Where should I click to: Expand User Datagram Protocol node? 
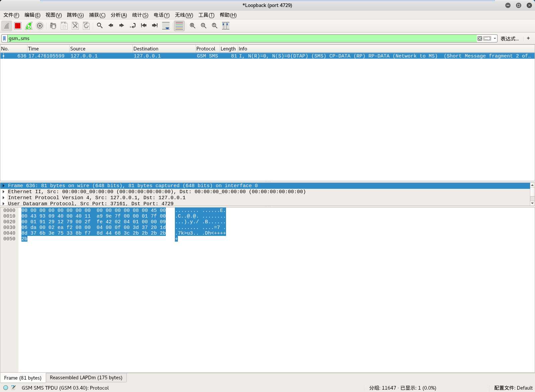[x=3, y=204]
